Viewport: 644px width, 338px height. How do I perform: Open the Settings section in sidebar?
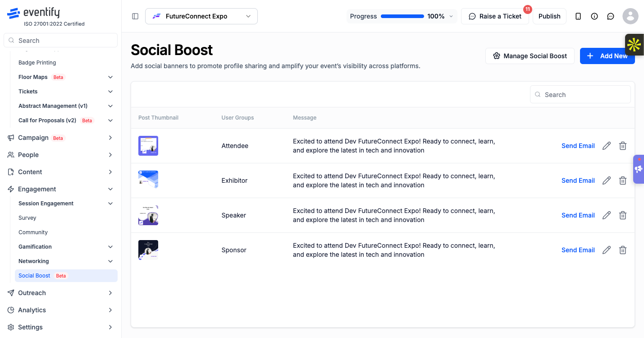pyautogui.click(x=60, y=327)
